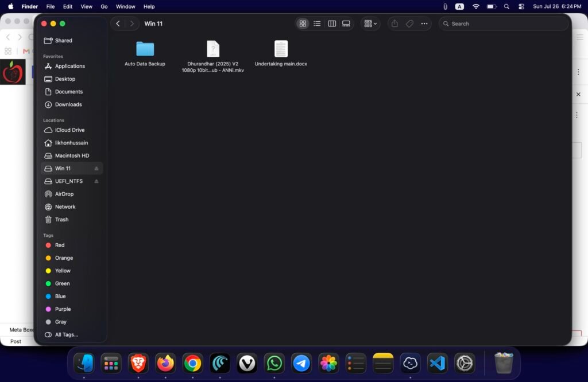This screenshot has height=382, width=588.
Task: Launch Brave browser from the Dock
Action: [138, 363]
